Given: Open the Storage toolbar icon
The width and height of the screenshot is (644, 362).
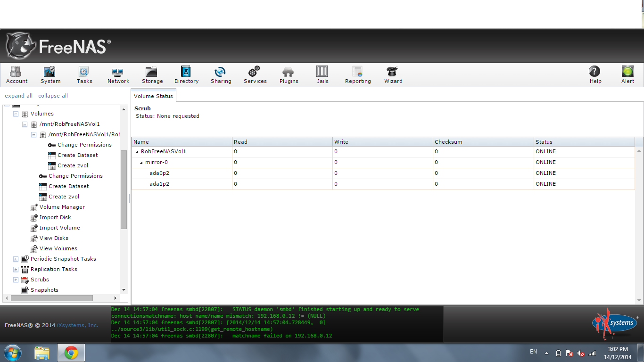Looking at the screenshot, I should 152,74.
